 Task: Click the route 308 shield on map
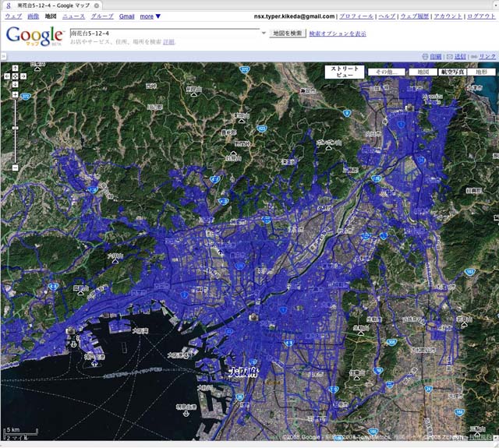click(x=391, y=342)
